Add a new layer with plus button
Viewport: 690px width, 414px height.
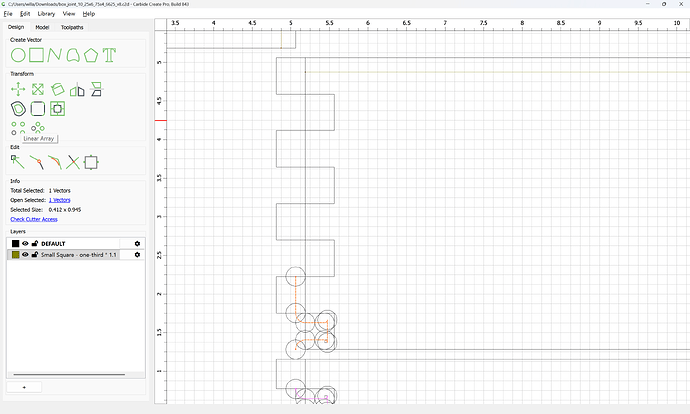point(24,387)
